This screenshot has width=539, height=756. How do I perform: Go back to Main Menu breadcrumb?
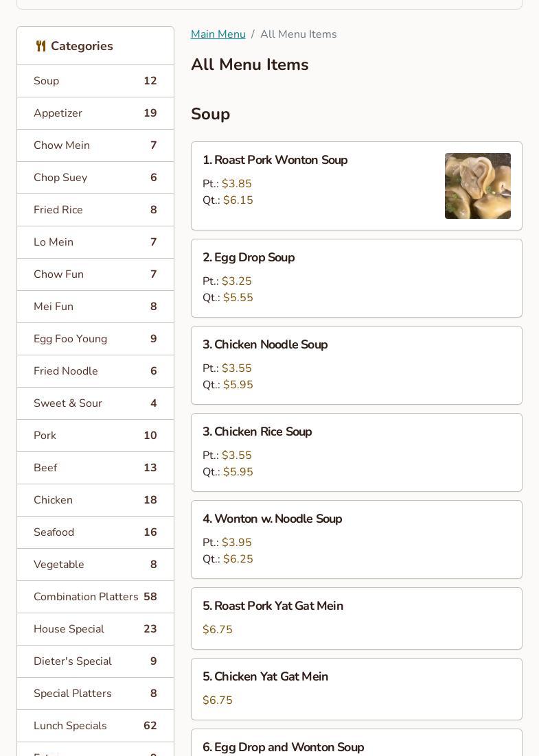(x=218, y=34)
